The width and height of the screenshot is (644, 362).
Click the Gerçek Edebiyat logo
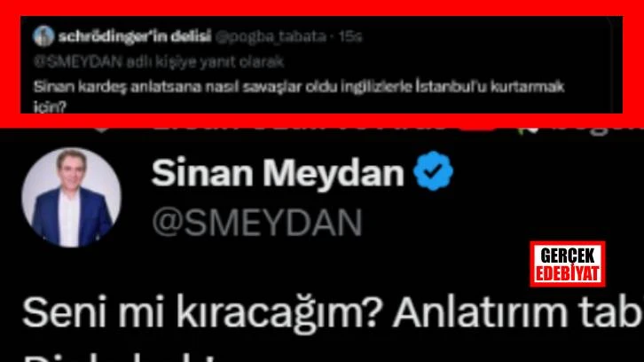point(568,264)
